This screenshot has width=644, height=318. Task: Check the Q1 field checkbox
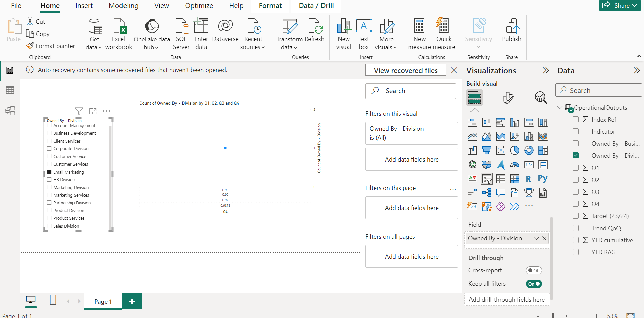[576, 168]
